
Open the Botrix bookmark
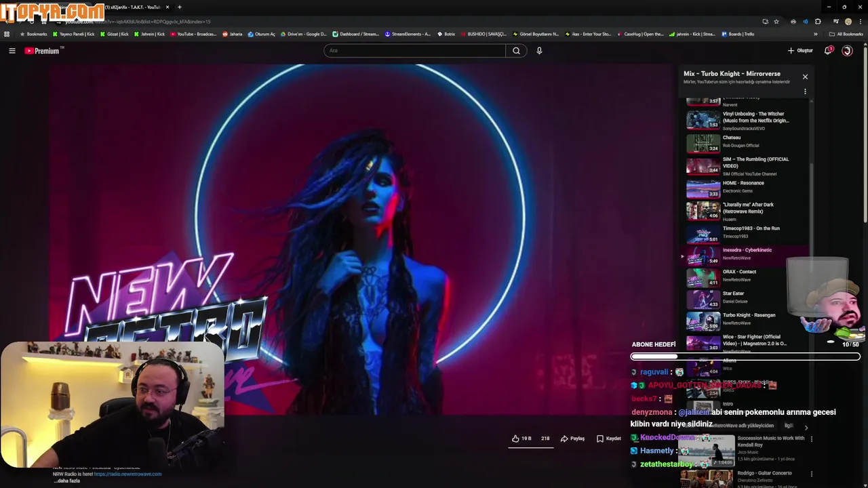tap(446, 34)
